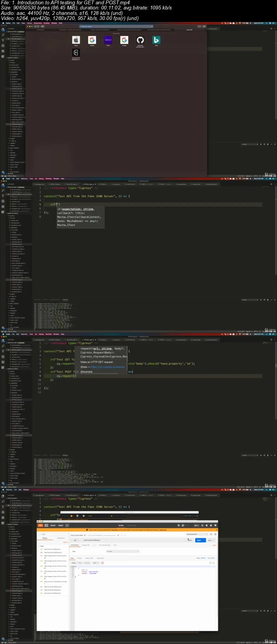Open the GET method dropdown in Postman
Image resolution: width=277 pixels, height=644 pixels.
point(77,540)
